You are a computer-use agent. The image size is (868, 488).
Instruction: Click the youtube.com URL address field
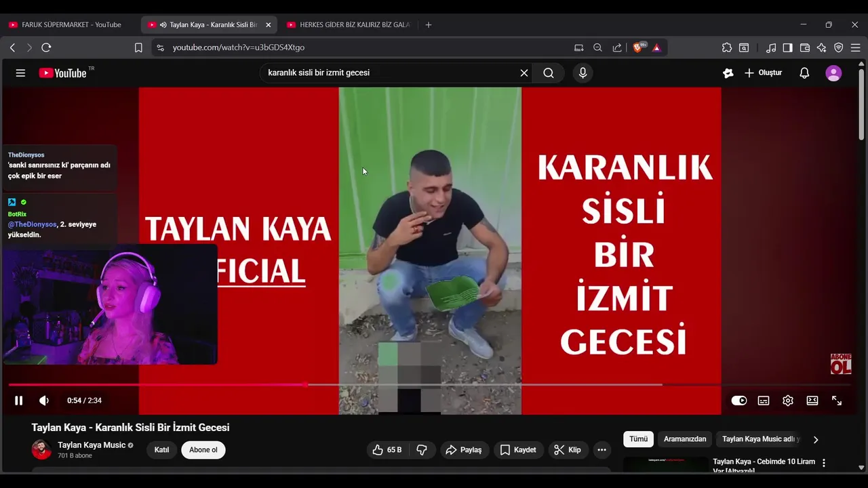(239, 47)
